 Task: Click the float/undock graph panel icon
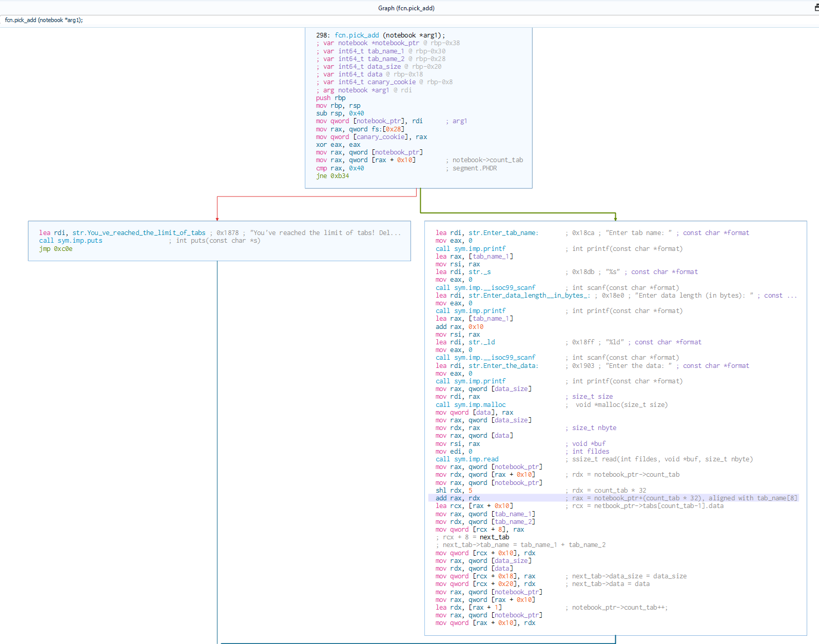tap(816, 8)
